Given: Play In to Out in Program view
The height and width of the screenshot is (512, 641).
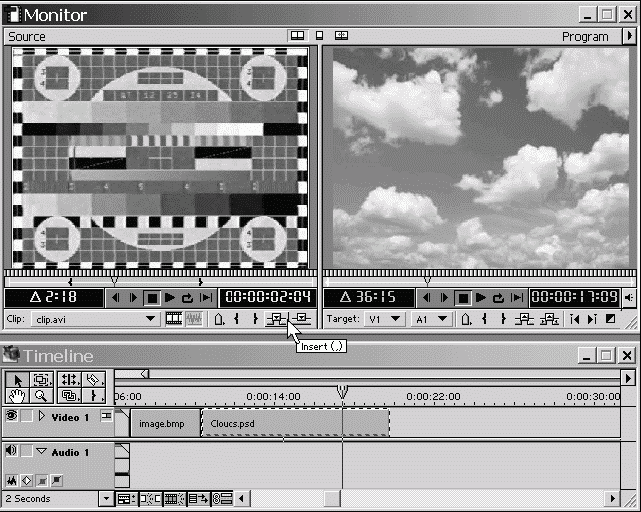Looking at the screenshot, I should [x=518, y=298].
